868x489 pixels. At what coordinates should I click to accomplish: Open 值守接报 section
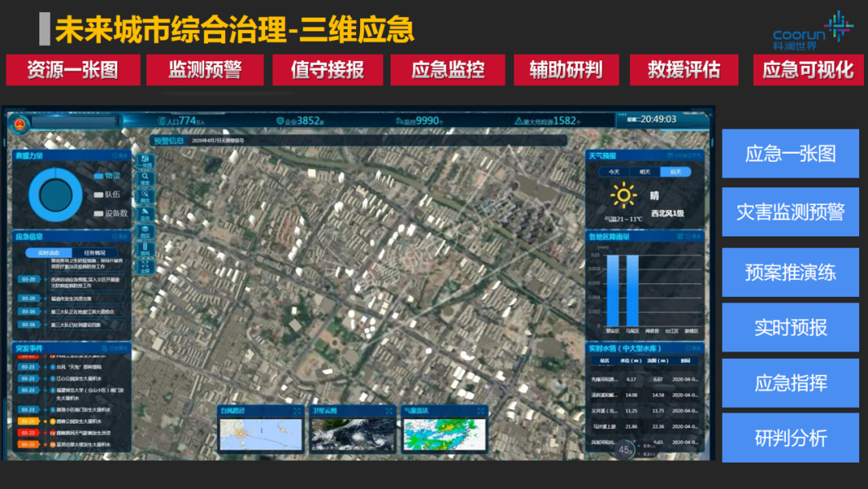328,70
